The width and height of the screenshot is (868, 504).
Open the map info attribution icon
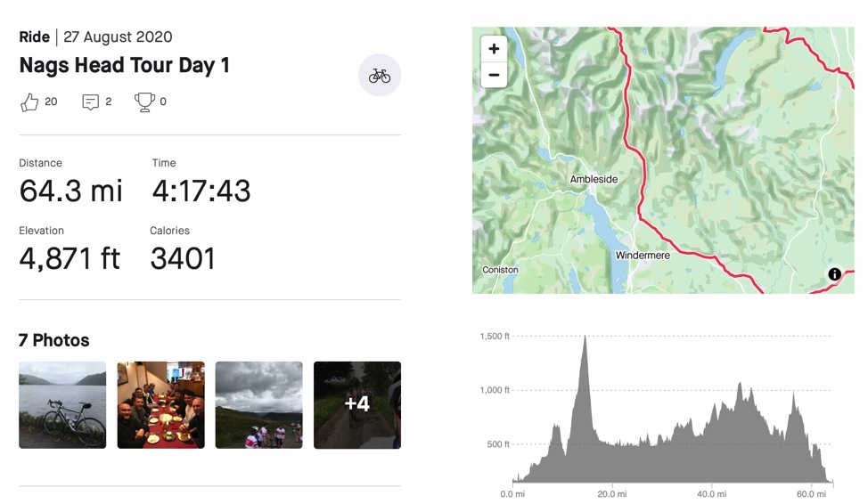tap(834, 274)
